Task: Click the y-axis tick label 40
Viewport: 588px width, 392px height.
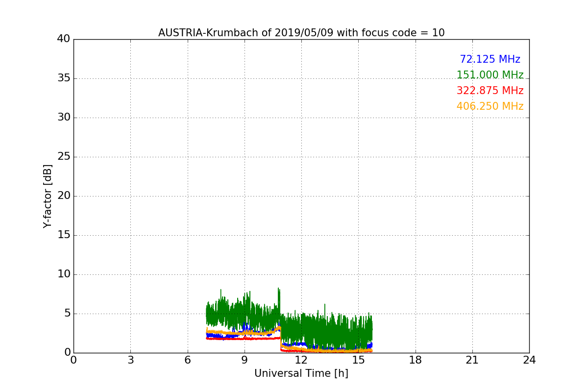Action: click(64, 39)
